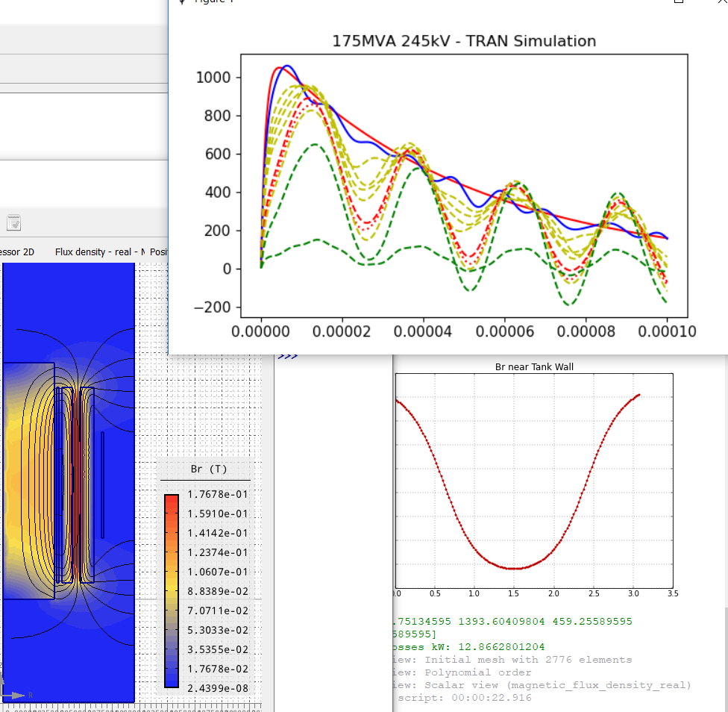Select the Scalar view magnetic_flux_density_real log line
This screenshot has width=728, height=712.
542,685
